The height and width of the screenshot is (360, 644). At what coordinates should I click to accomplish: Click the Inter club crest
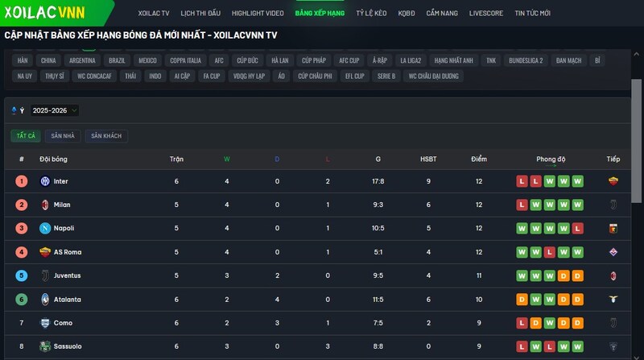pyautogui.click(x=45, y=181)
